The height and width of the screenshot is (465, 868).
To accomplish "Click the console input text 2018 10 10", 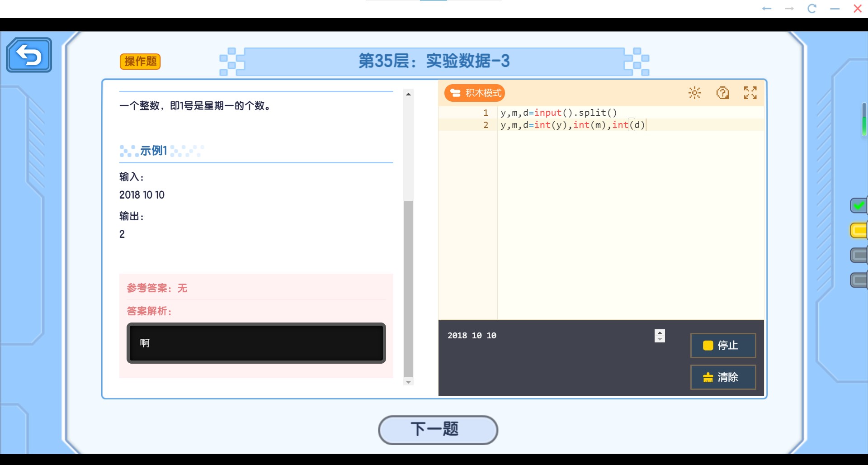I will (472, 336).
